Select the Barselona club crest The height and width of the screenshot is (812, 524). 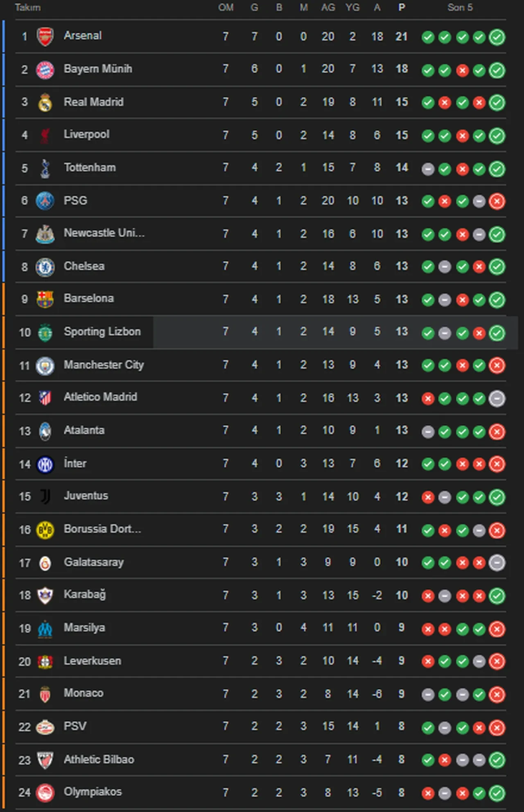coord(45,299)
